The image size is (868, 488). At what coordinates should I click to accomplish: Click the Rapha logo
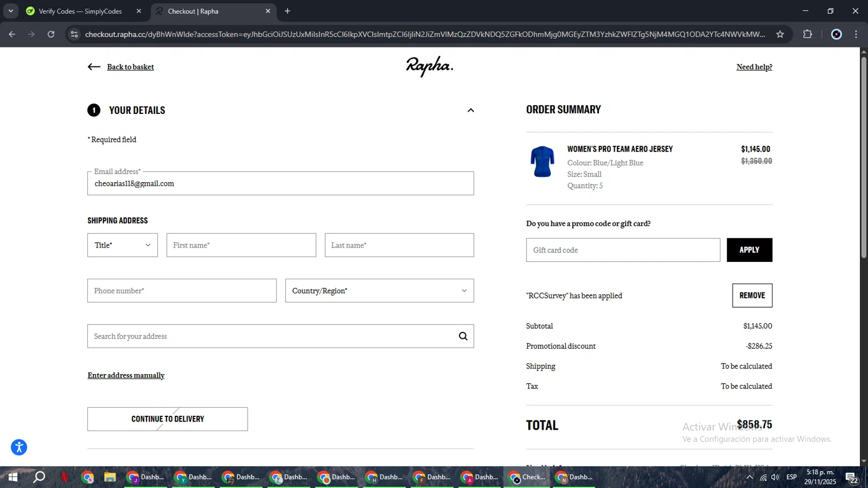pos(429,66)
